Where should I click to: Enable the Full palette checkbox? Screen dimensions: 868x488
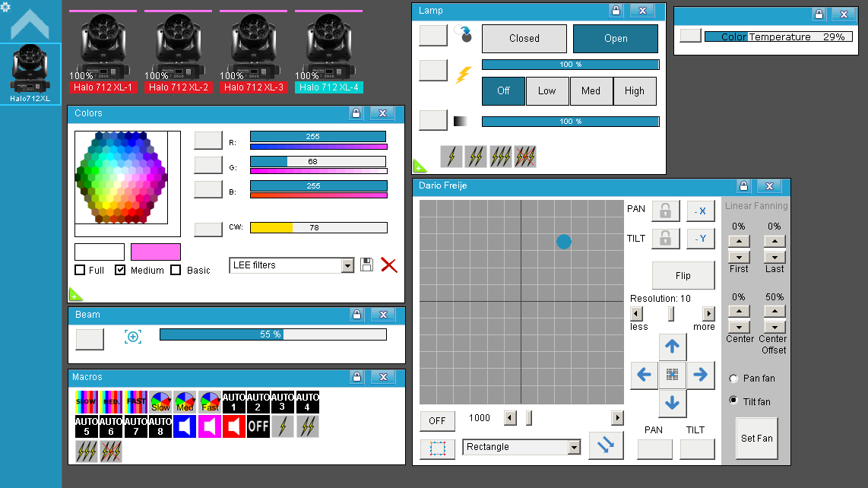click(x=81, y=271)
